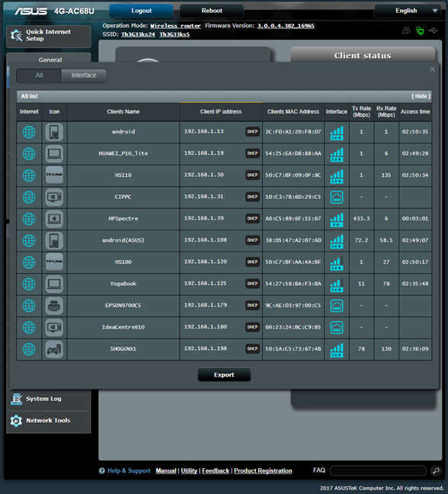Click the HS110 TP-Link device icon
The width and height of the screenshot is (448, 494).
coord(54,175)
